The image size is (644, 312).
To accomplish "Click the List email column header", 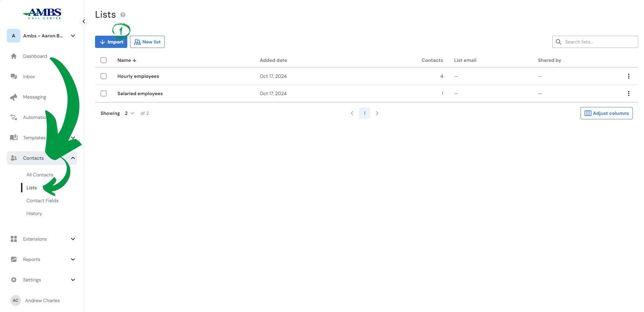I will pos(465,60).
